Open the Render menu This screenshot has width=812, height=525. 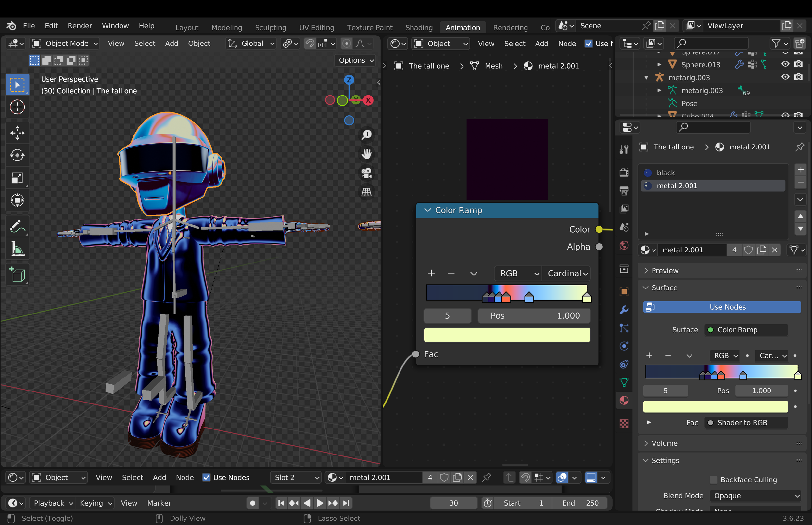[x=80, y=26]
